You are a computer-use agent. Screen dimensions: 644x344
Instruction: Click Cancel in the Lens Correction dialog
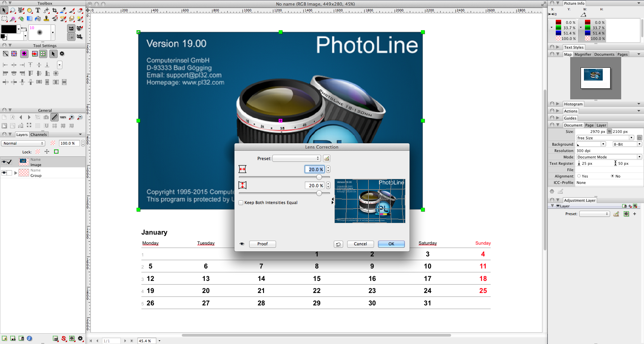(360, 244)
